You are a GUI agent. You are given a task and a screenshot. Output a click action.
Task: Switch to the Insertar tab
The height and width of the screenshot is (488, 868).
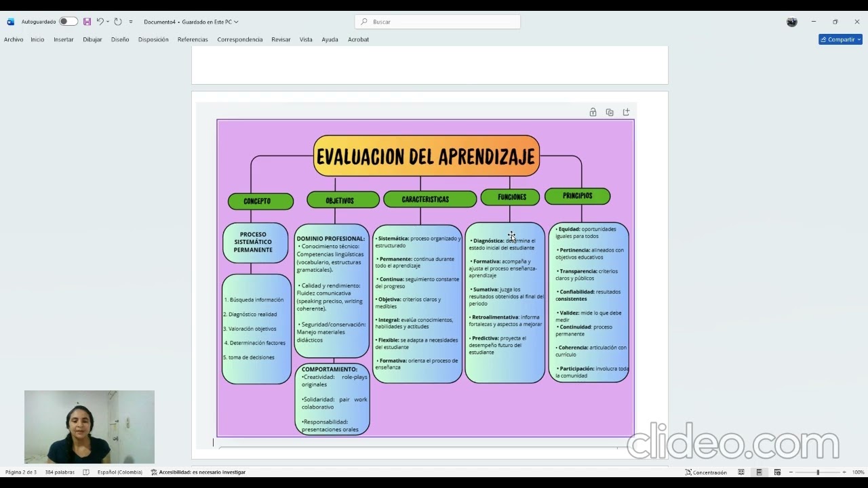click(x=64, y=39)
